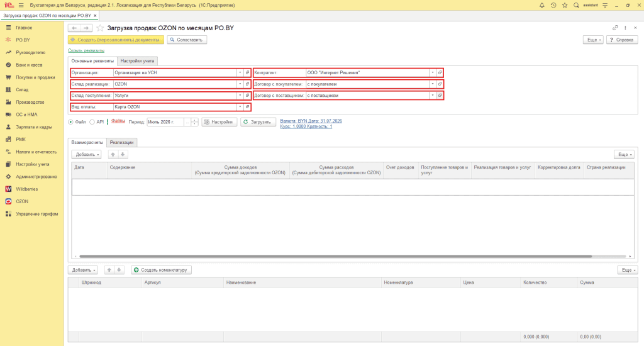
Task: Move row up in Взаиморасчеты table
Action: [113, 155]
